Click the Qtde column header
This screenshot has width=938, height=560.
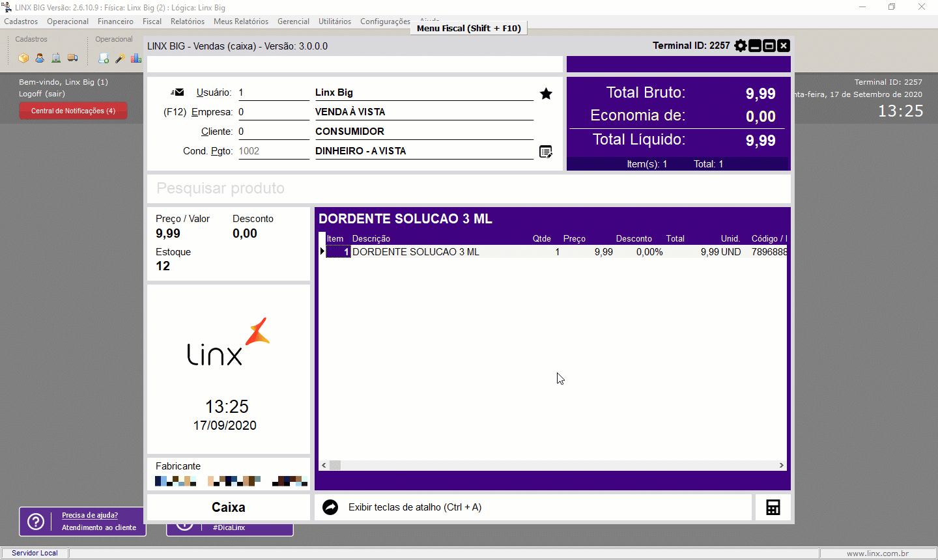pyautogui.click(x=542, y=239)
